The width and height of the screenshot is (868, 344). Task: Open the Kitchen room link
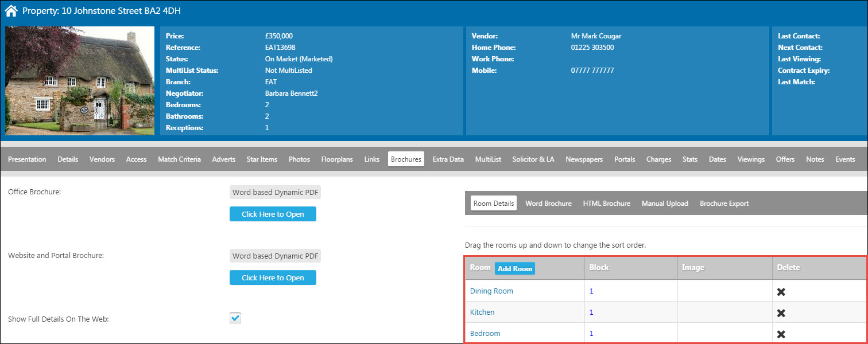[482, 312]
